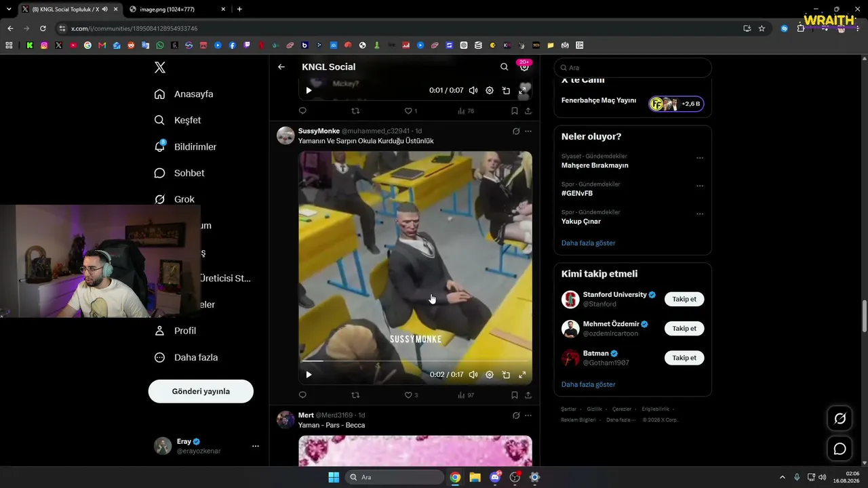868x488 pixels.
Task: Go back using the KNGL Social header arrow
Action: pos(281,67)
